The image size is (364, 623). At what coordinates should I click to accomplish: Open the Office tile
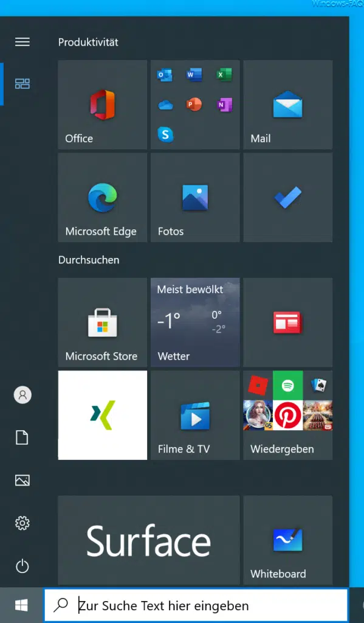point(103,105)
